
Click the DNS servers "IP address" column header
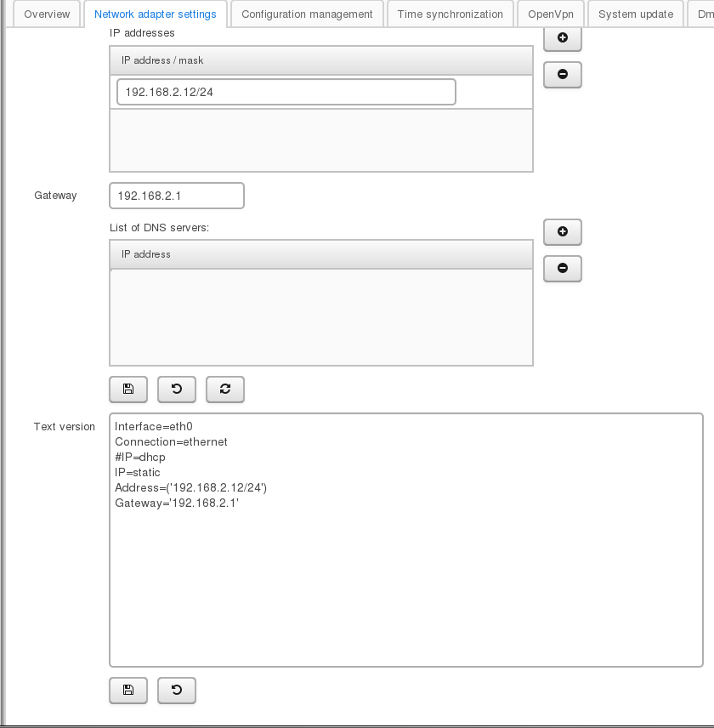[x=321, y=254]
